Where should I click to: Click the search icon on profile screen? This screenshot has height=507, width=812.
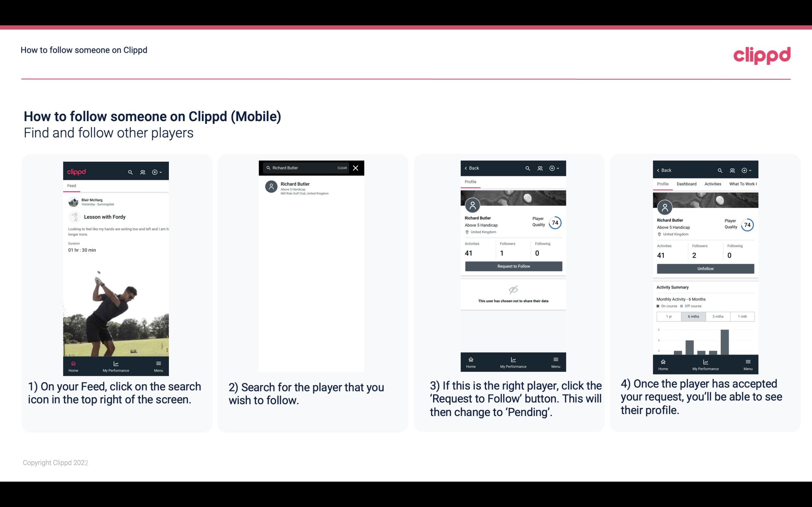527,168
